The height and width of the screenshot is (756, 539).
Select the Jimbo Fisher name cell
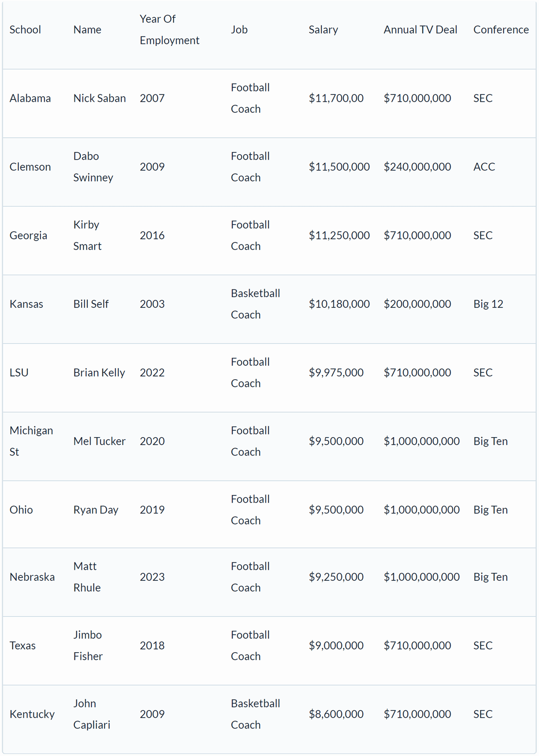(88, 646)
